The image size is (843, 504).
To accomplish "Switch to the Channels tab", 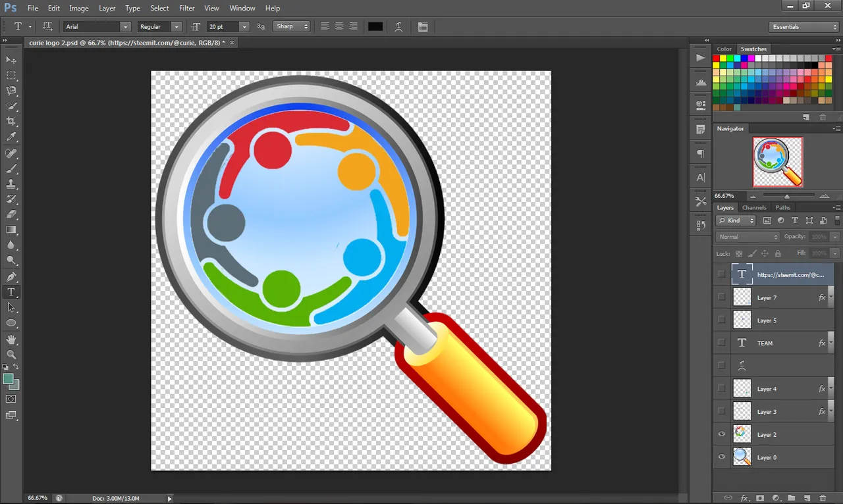I will click(754, 207).
